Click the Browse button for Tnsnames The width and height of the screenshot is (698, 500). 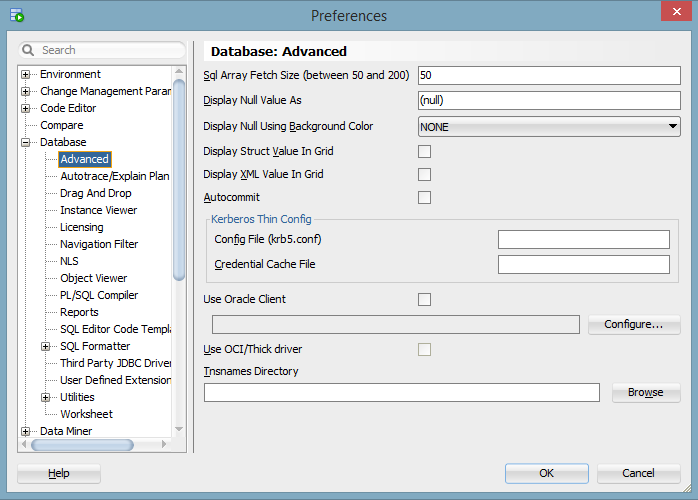645,393
